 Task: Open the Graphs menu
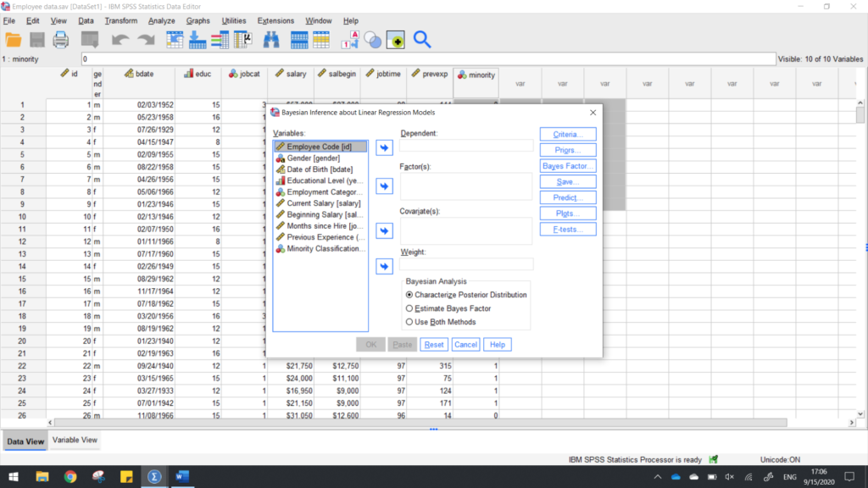198,20
